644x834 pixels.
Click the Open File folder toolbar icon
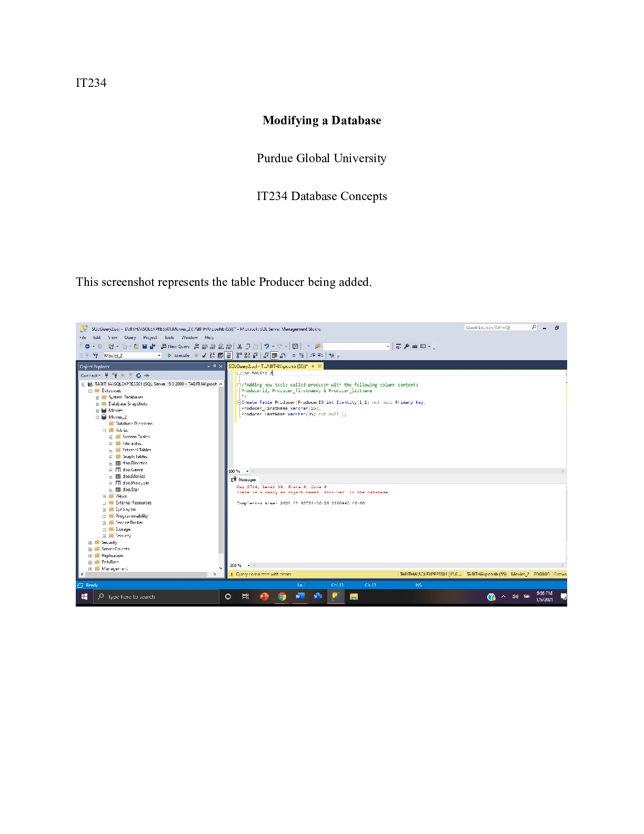(136, 346)
